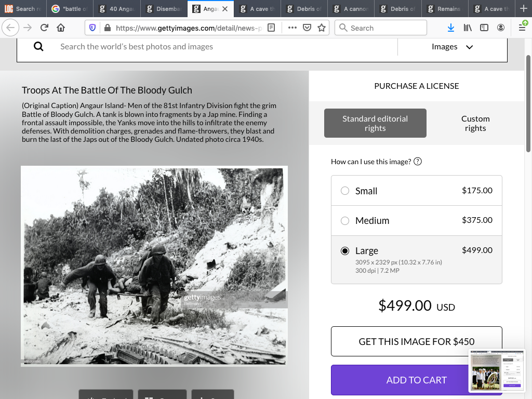This screenshot has height=399, width=532.
Task: Open help for 'How can I use this image?'
Action: (418, 162)
